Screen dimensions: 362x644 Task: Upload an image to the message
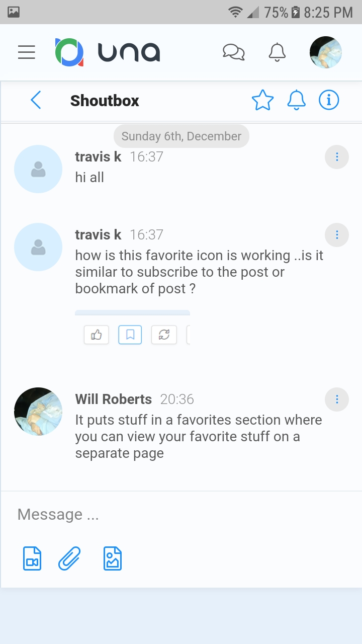[113, 558]
